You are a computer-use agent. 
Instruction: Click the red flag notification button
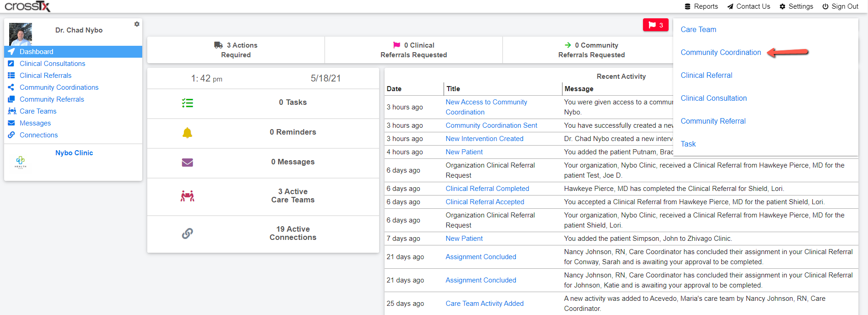pos(655,25)
